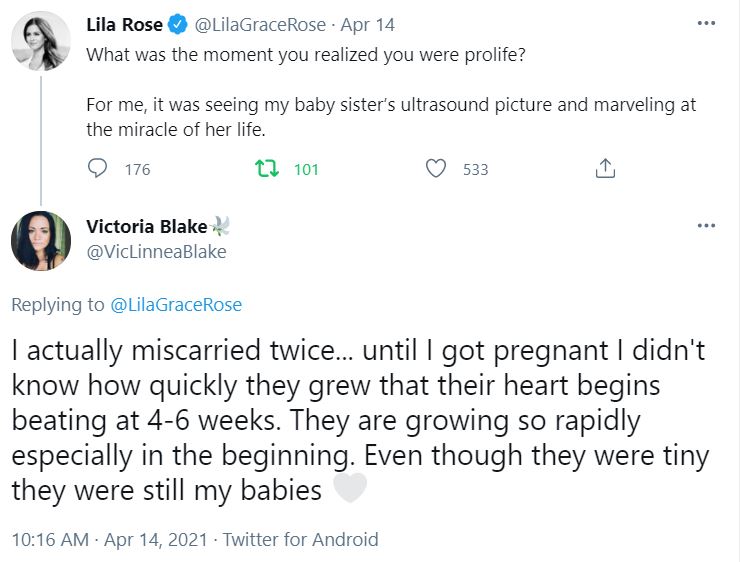Open the 'Apr 14' date link
Screen dimensions: 741x562
click(369, 24)
